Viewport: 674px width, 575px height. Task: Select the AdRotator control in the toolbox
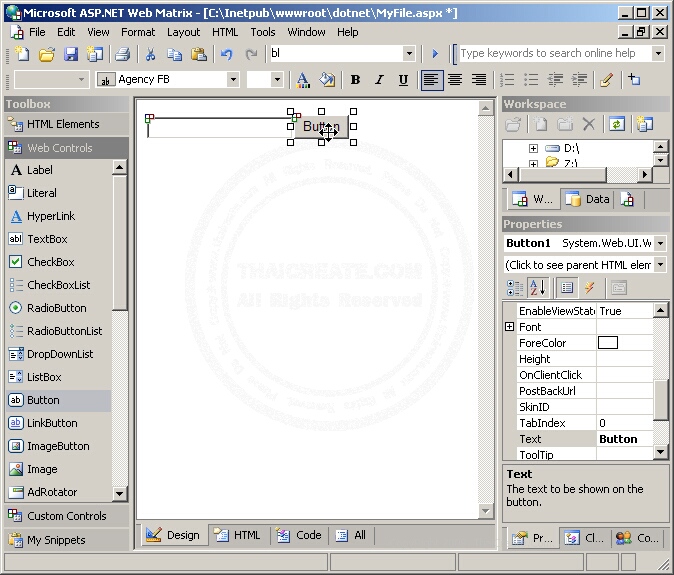[58, 492]
